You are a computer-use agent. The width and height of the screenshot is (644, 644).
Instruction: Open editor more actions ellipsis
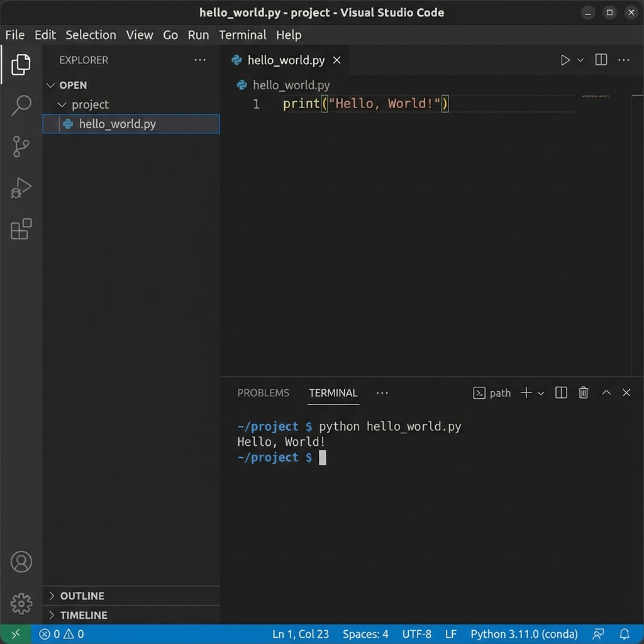[x=623, y=60]
